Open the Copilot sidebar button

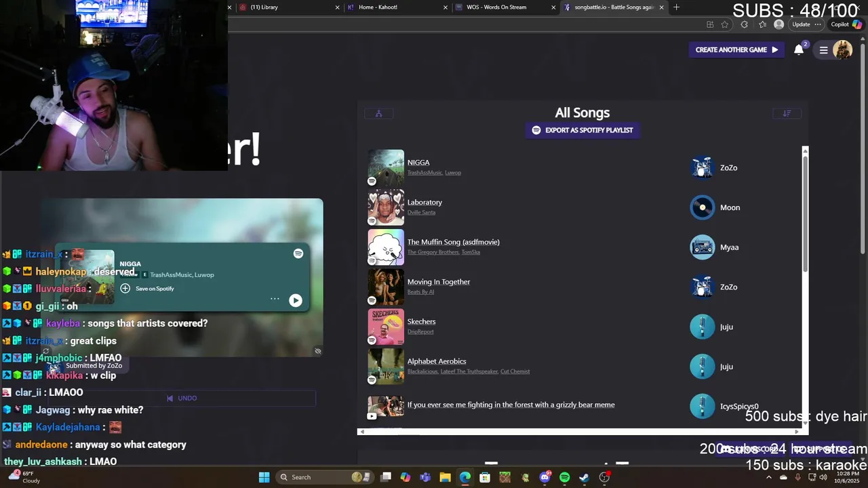click(x=846, y=24)
